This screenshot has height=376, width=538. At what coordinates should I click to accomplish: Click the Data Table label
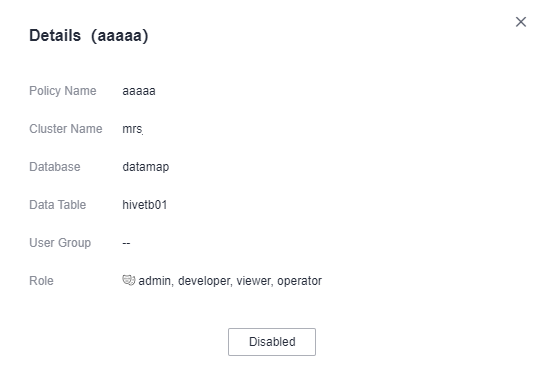pos(58,205)
